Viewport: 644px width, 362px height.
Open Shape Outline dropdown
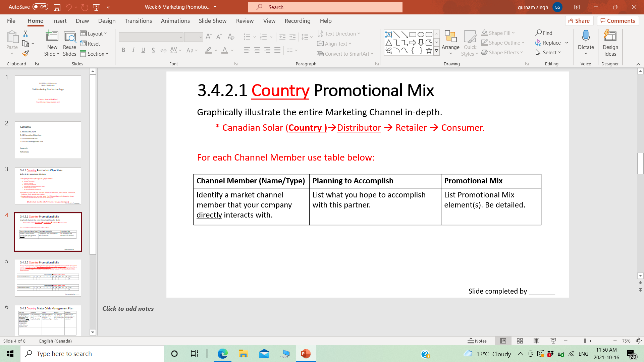point(502,43)
